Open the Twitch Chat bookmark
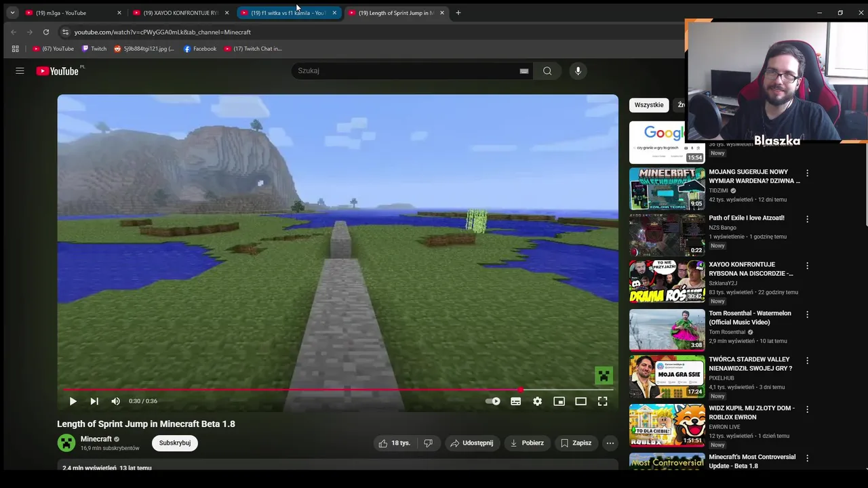 (x=253, y=49)
